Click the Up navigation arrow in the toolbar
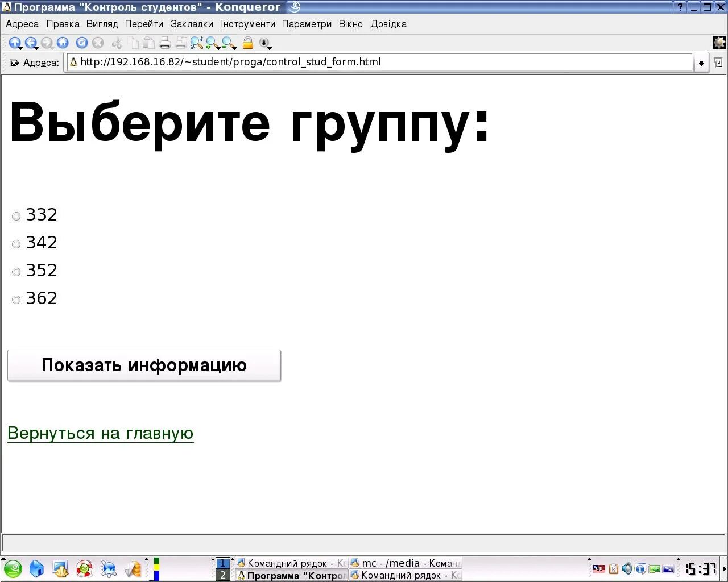Viewport: 728px width, 582px height. (15, 43)
